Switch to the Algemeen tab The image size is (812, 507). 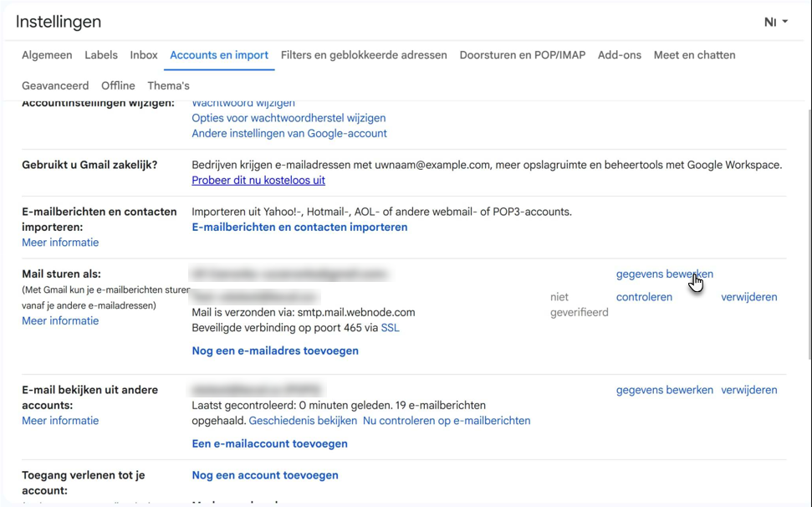[x=47, y=55]
